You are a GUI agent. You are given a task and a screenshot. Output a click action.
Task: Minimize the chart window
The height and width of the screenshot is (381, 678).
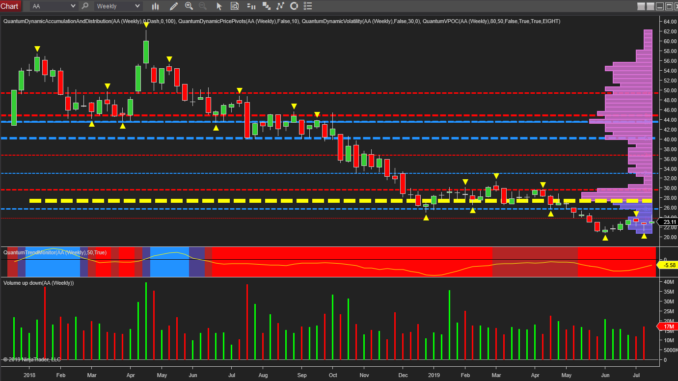click(x=659, y=6)
